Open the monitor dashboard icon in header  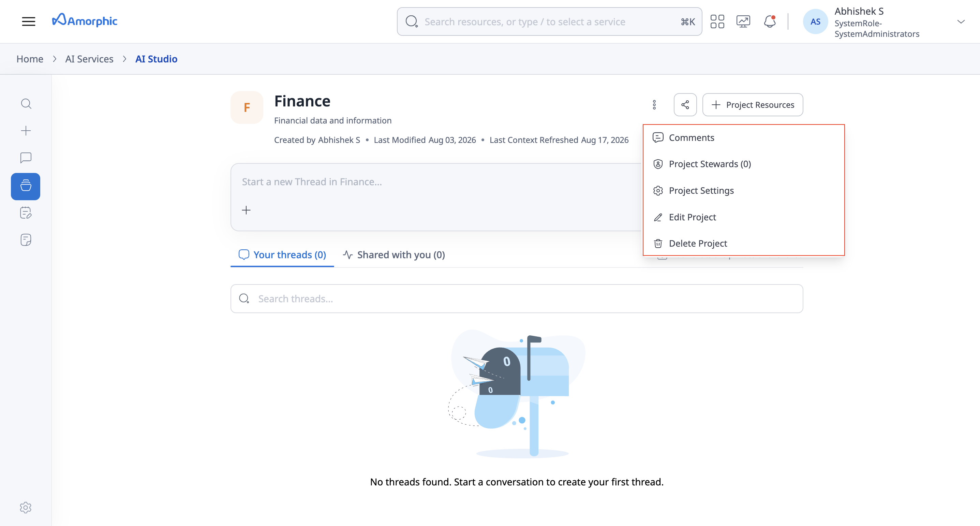coord(743,21)
